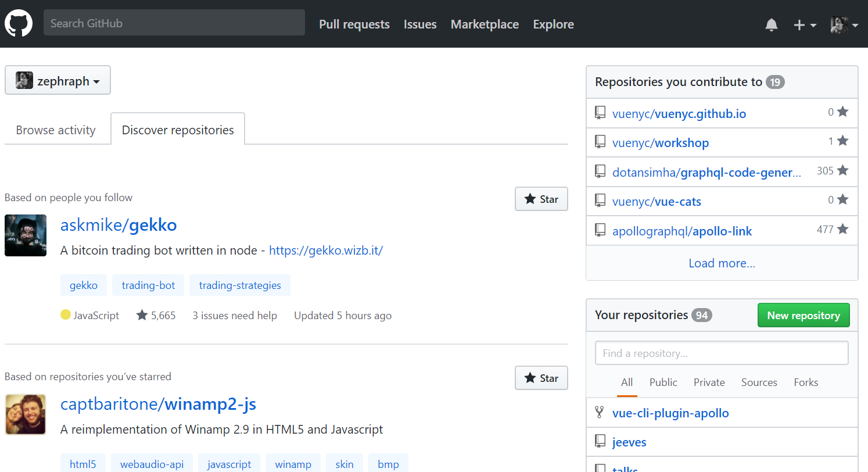Click the repo icon beside graphql-code-generator
The image size is (868, 472).
[x=600, y=172]
